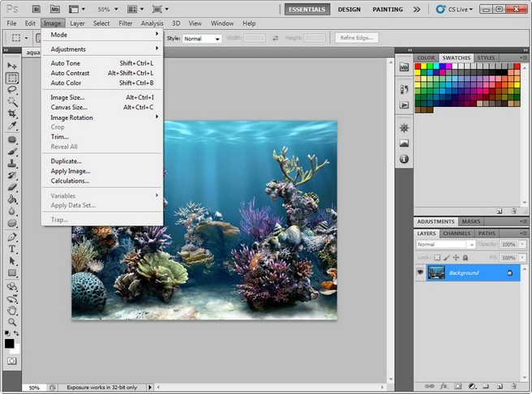Open the layer Fill arrow
The width and height of the screenshot is (532, 394).
point(522,258)
